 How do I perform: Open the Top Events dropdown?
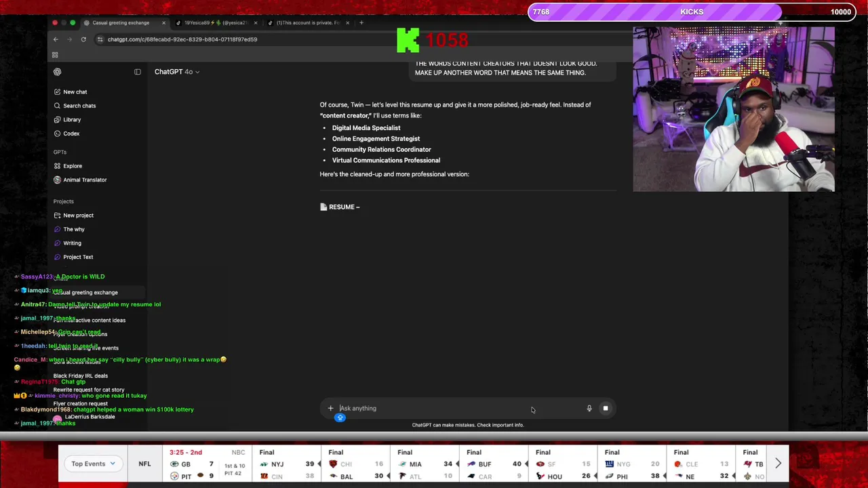click(x=94, y=464)
